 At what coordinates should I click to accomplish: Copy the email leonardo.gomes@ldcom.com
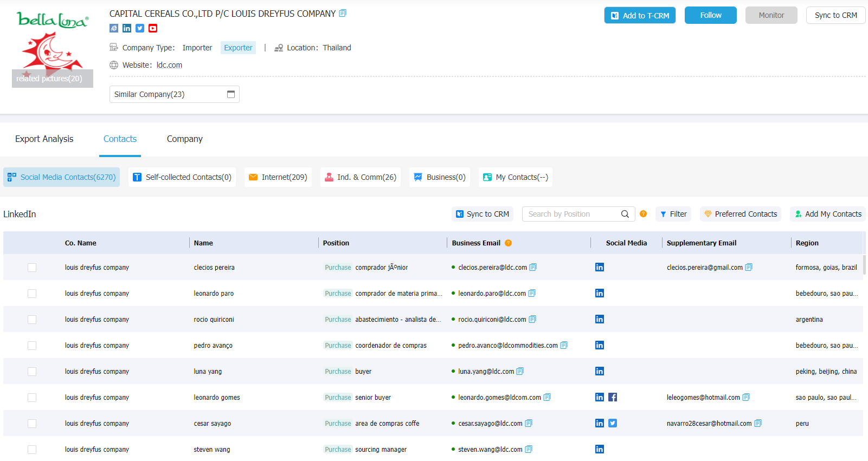pyautogui.click(x=547, y=397)
